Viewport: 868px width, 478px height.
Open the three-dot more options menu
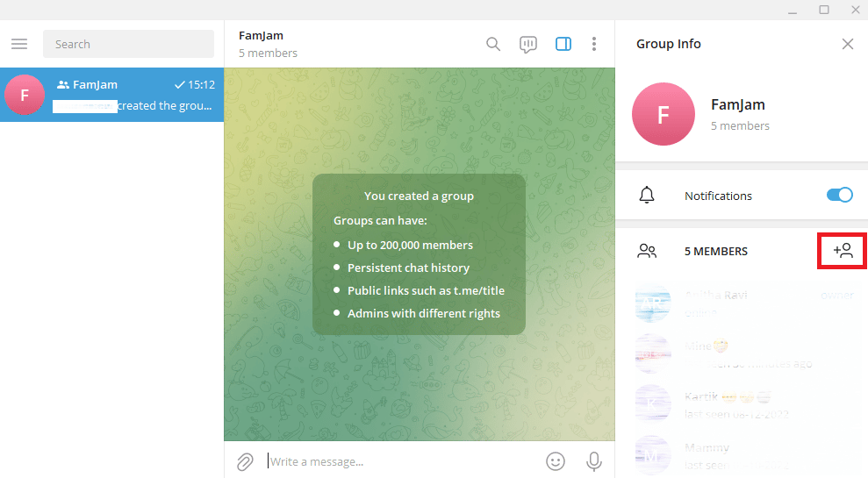click(594, 44)
